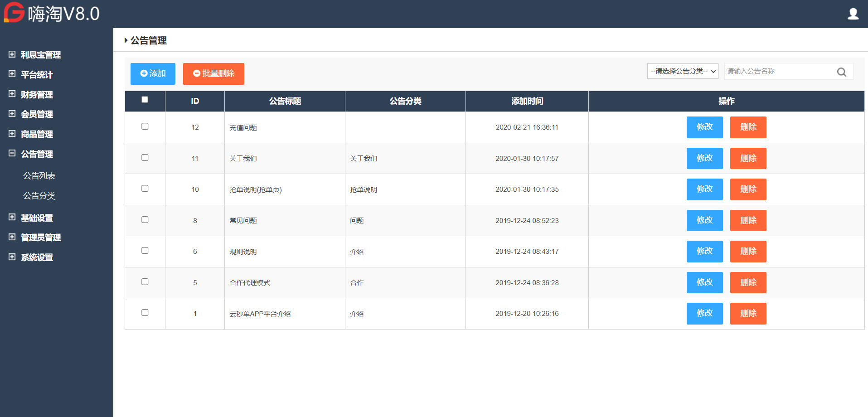Click 删除 for 合作代理模式 row

click(748, 283)
